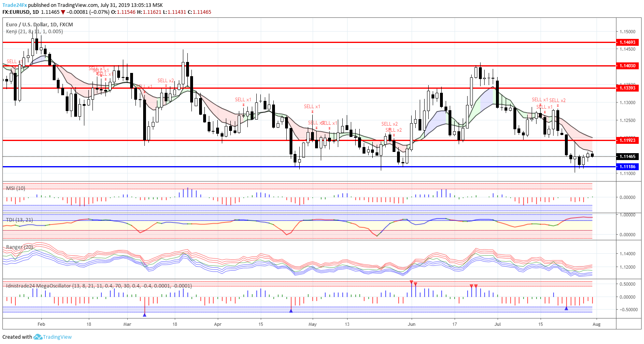Click the 1.14030 red price label

point(627,66)
